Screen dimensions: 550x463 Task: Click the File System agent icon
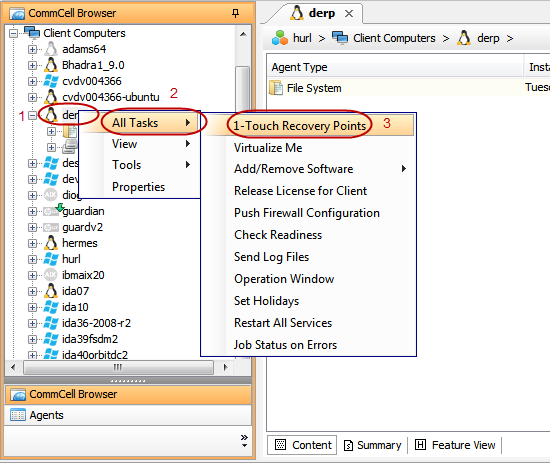point(276,88)
